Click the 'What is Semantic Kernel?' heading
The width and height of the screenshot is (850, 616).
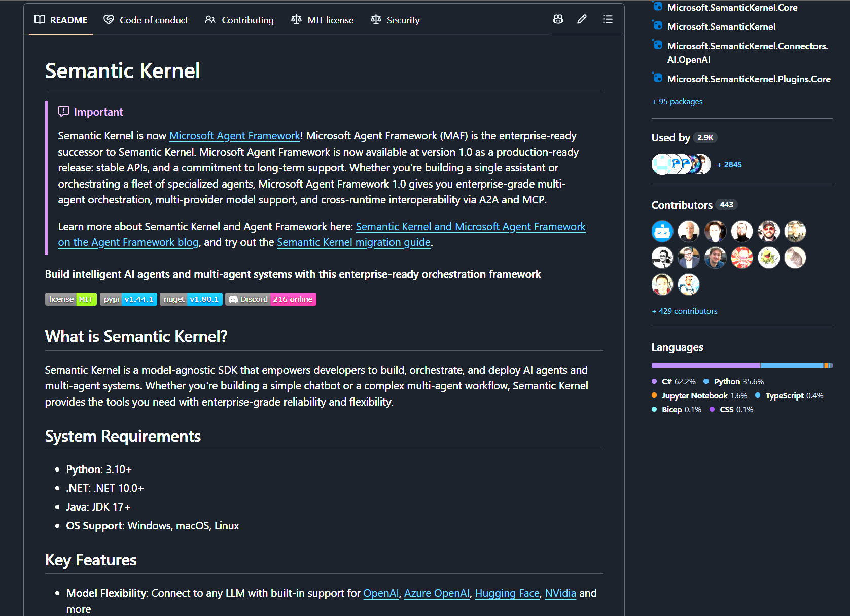click(136, 336)
